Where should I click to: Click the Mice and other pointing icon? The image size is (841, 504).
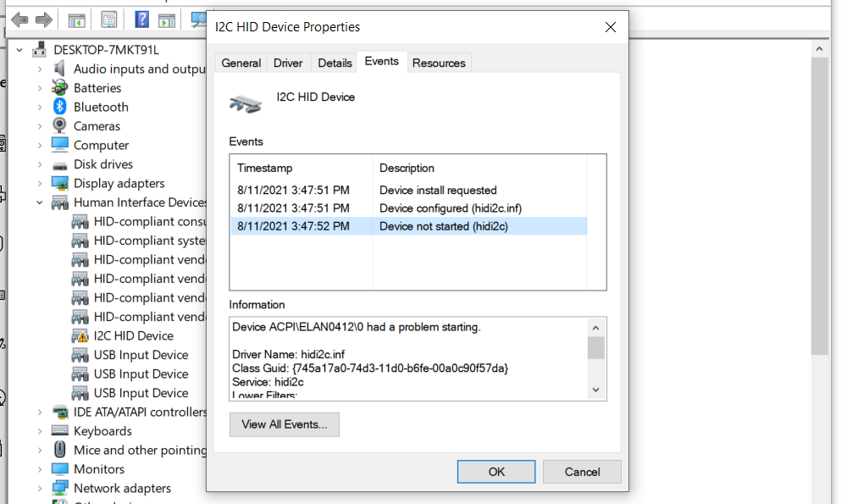coord(59,450)
